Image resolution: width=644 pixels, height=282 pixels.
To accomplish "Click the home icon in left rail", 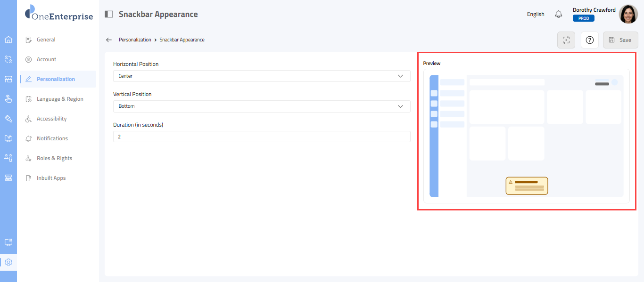I will (x=8, y=40).
